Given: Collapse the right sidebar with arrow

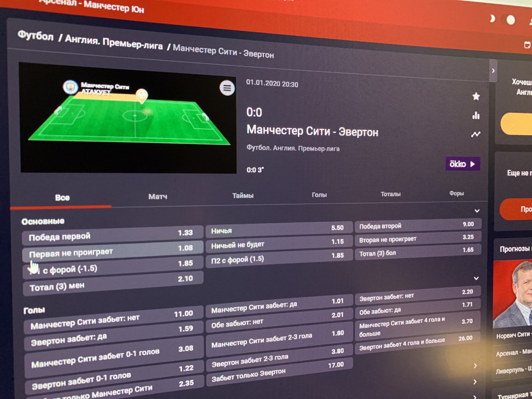Looking at the screenshot, I should coord(493,71).
